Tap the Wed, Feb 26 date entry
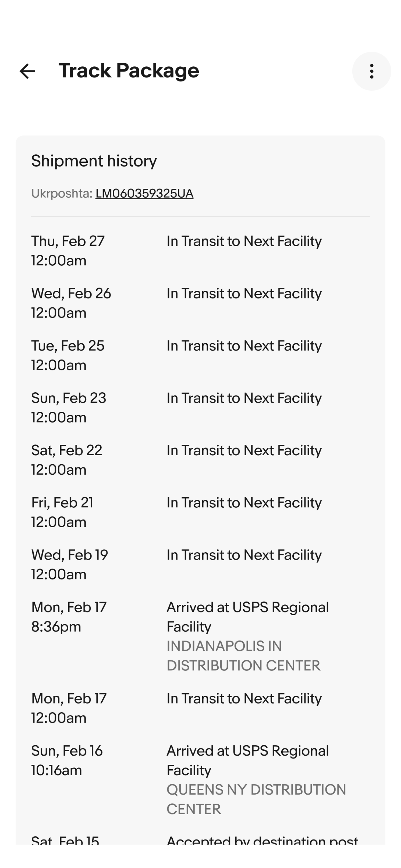 (x=71, y=303)
